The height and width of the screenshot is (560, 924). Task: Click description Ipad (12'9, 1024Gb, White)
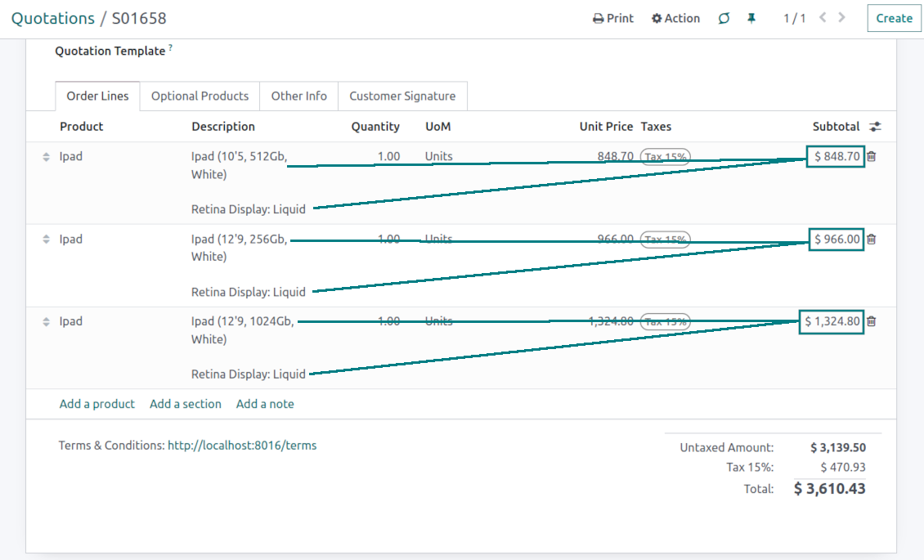pyautogui.click(x=242, y=330)
